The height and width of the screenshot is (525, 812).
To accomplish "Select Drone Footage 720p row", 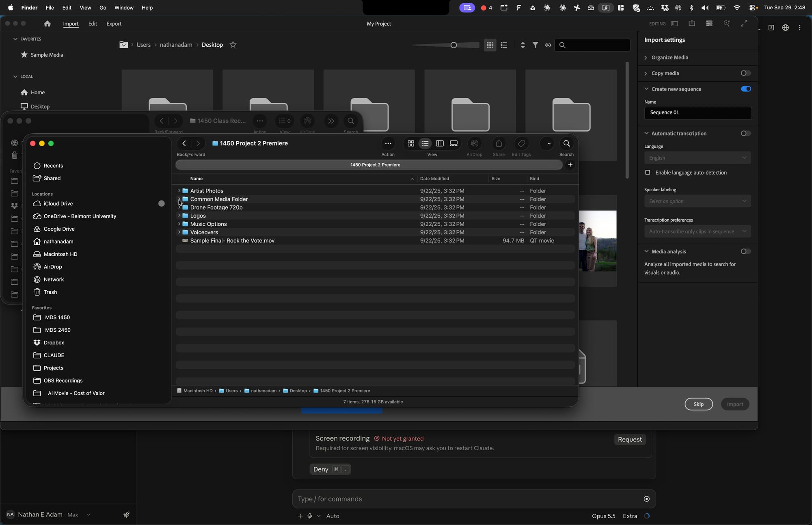I will (x=375, y=207).
